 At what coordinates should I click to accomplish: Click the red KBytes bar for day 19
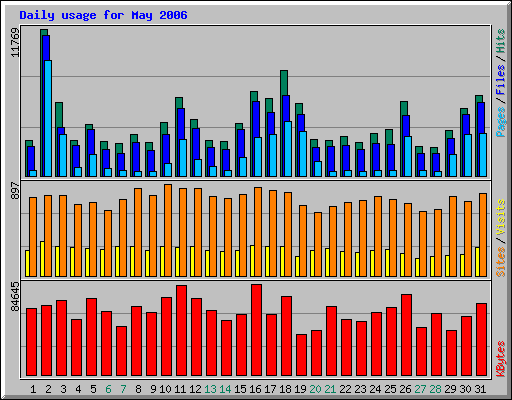pos(302,355)
